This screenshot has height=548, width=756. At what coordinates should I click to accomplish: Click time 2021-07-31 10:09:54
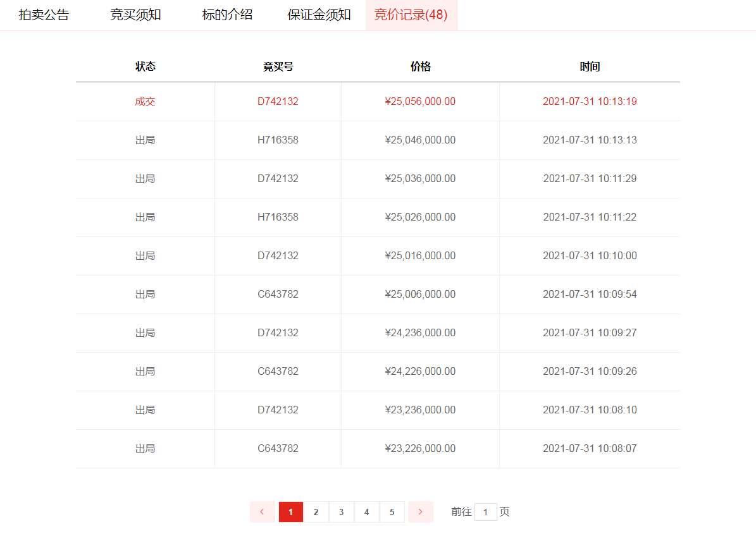click(590, 294)
